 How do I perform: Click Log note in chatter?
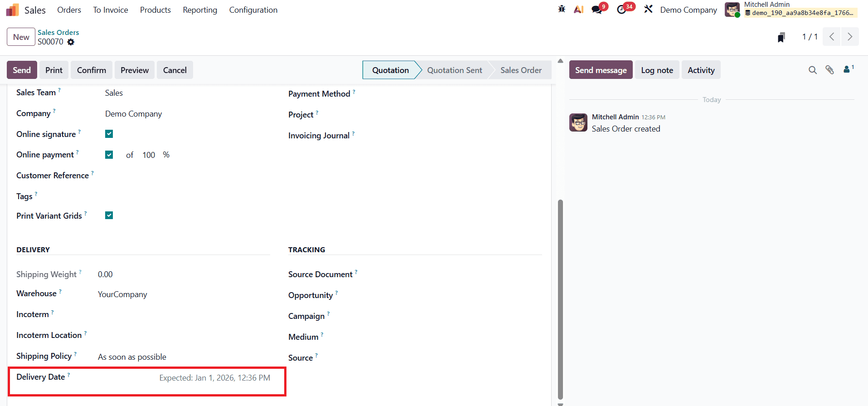click(x=657, y=70)
